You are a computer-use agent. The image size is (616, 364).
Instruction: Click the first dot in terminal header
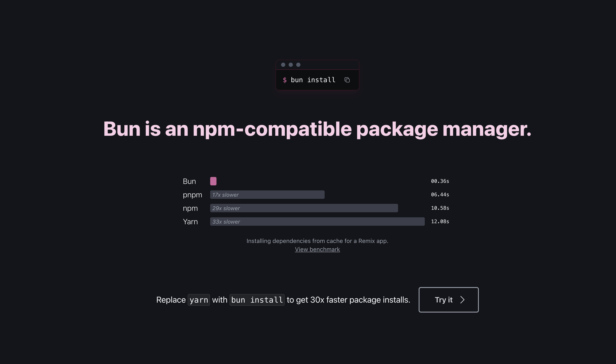(x=283, y=65)
